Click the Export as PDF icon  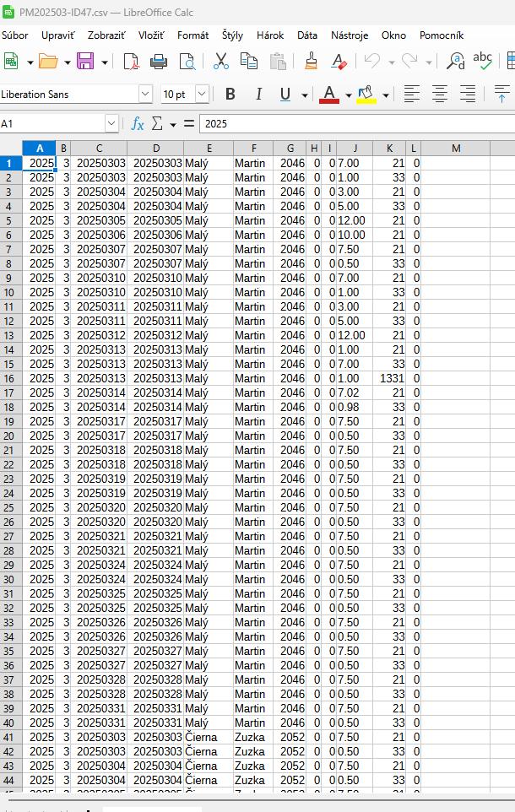pos(131,61)
